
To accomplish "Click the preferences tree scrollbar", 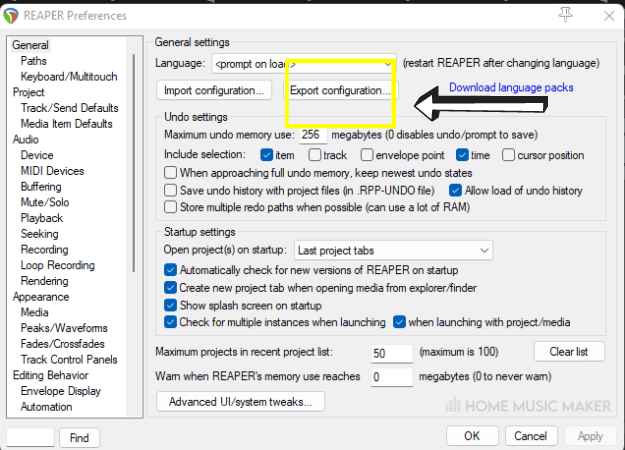I will coord(134,163).
